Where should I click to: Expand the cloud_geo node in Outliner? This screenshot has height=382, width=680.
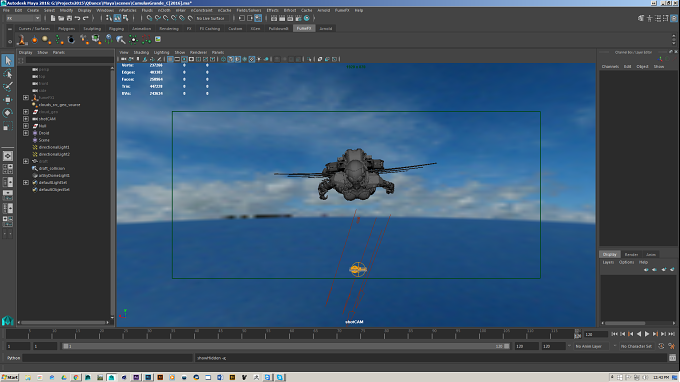point(26,112)
